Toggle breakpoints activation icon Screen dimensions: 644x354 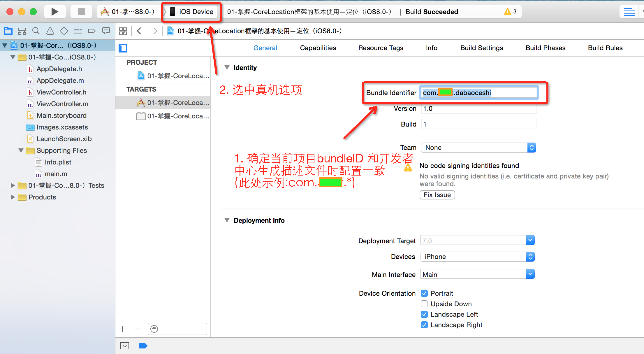click(x=143, y=346)
